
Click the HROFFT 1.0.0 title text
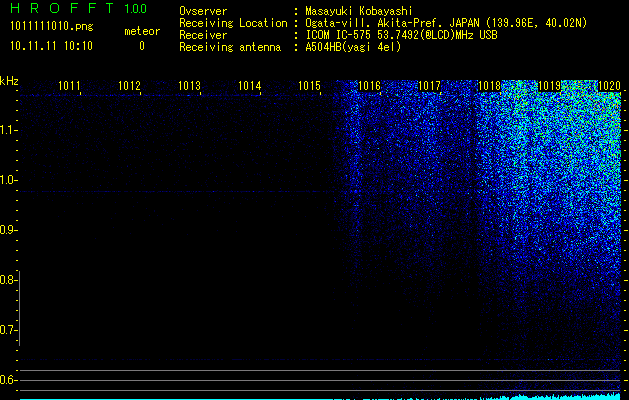(79, 8)
